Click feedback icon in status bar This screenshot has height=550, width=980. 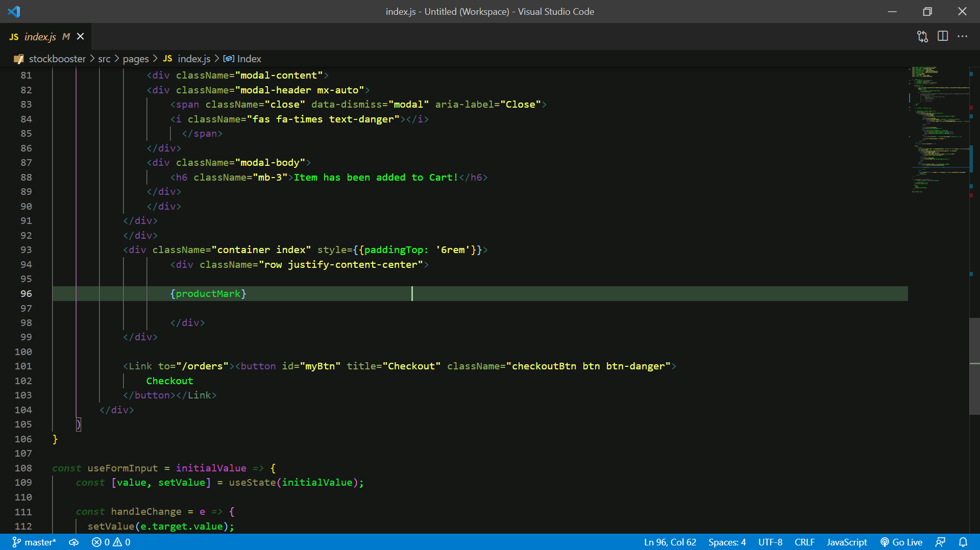pyautogui.click(x=940, y=542)
